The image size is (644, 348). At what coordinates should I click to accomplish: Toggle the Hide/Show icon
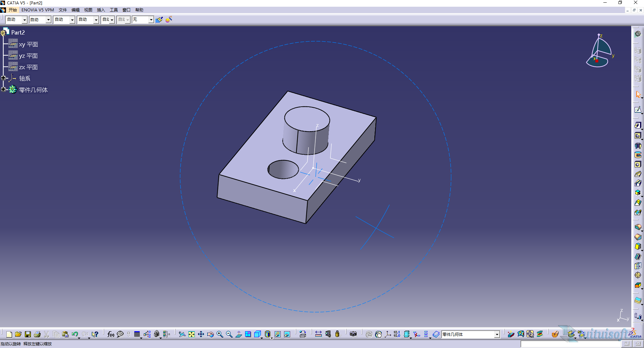[277, 334]
